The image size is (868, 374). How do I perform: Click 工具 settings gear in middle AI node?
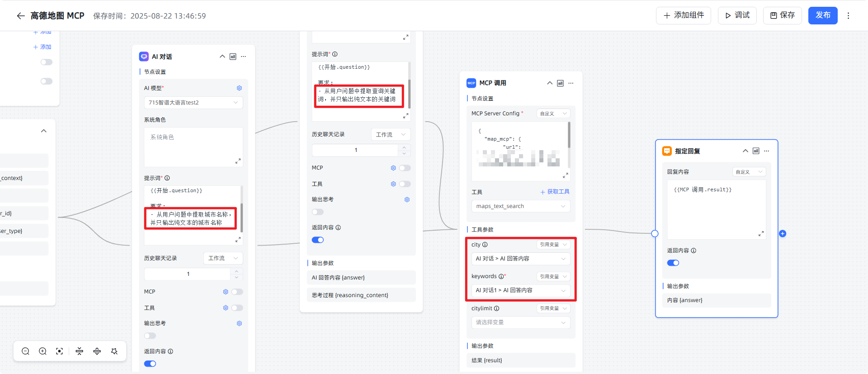(x=393, y=184)
